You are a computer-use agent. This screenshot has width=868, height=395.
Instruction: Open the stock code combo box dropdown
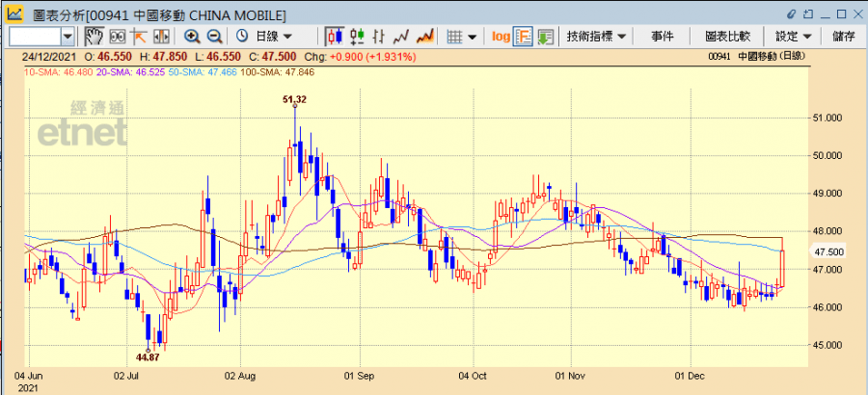click(68, 37)
